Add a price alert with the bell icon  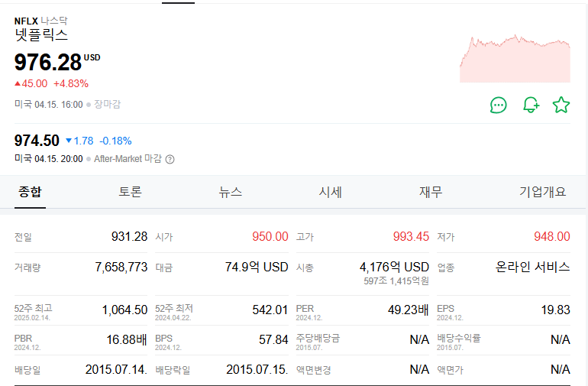[531, 105]
